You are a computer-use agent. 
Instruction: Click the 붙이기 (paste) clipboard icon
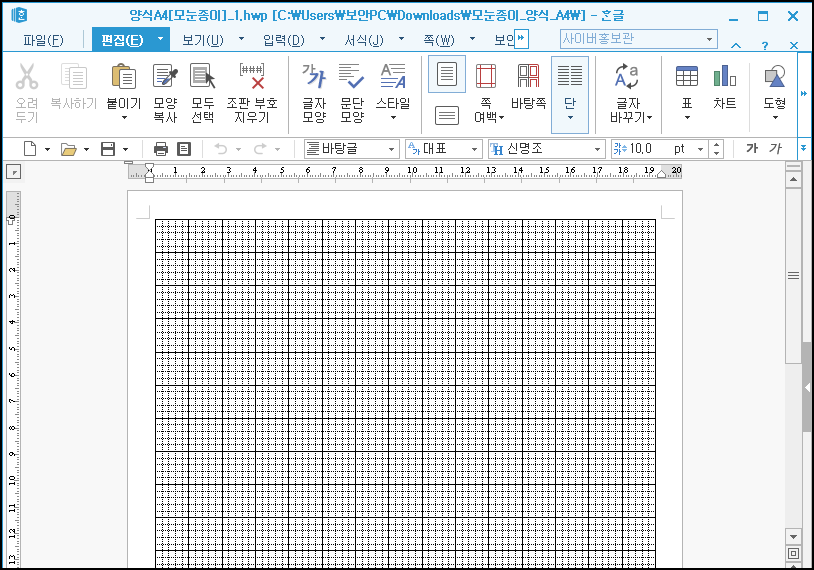(124, 76)
